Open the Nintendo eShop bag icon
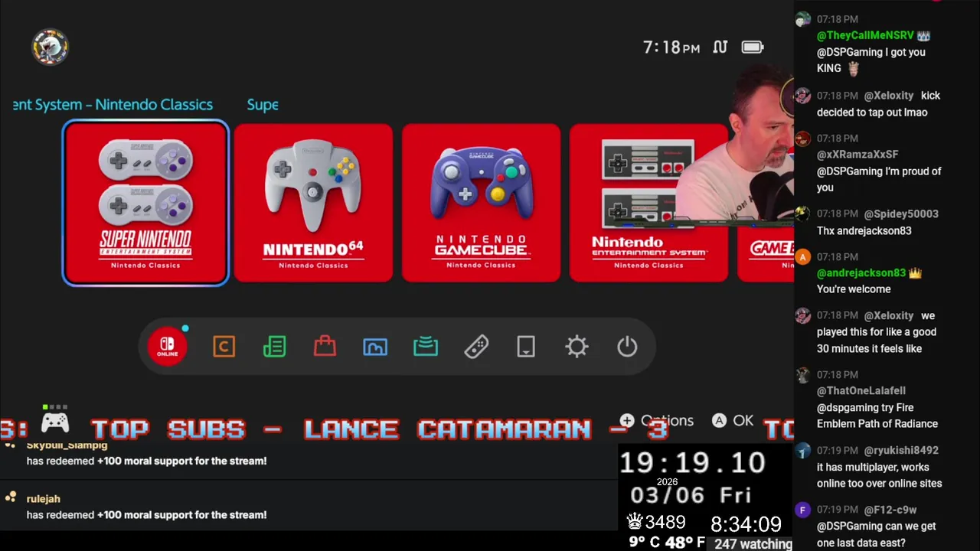Screen dimensions: 980x551 click(325, 347)
